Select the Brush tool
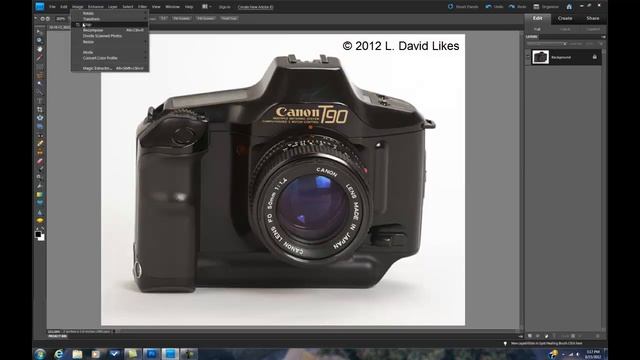This screenshot has width=640, height=360. point(40,169)
